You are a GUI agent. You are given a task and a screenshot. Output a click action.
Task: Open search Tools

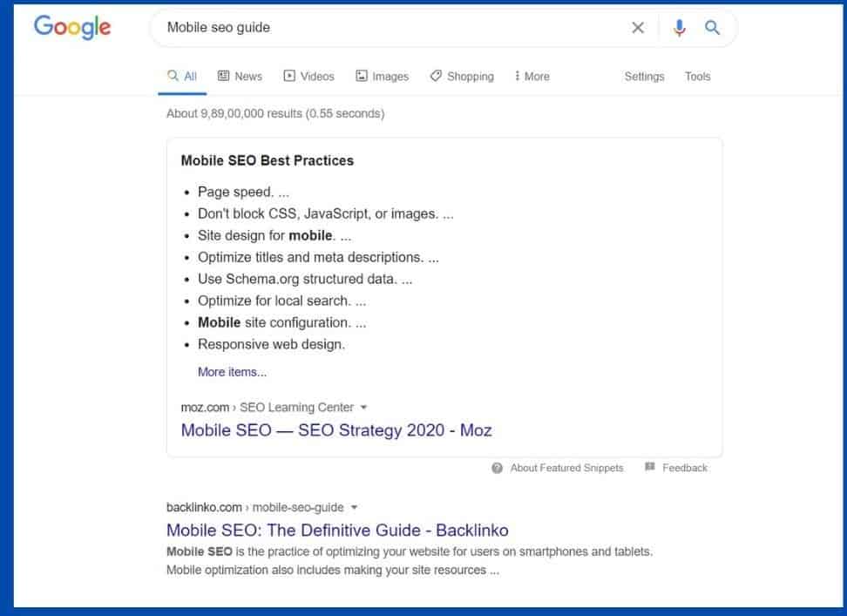(697, 76)
